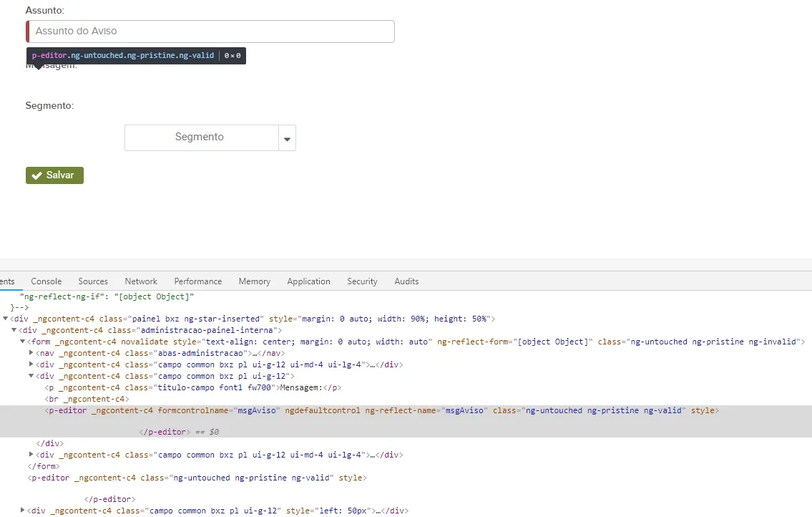812x517 pixels.
Task: Open the Sources tab
Action: (93, 281)
